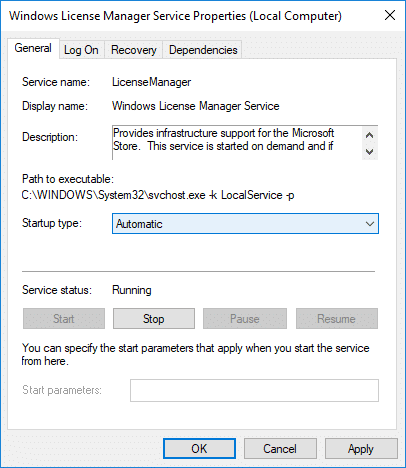Apply the service settings

(x=361, y=449)
